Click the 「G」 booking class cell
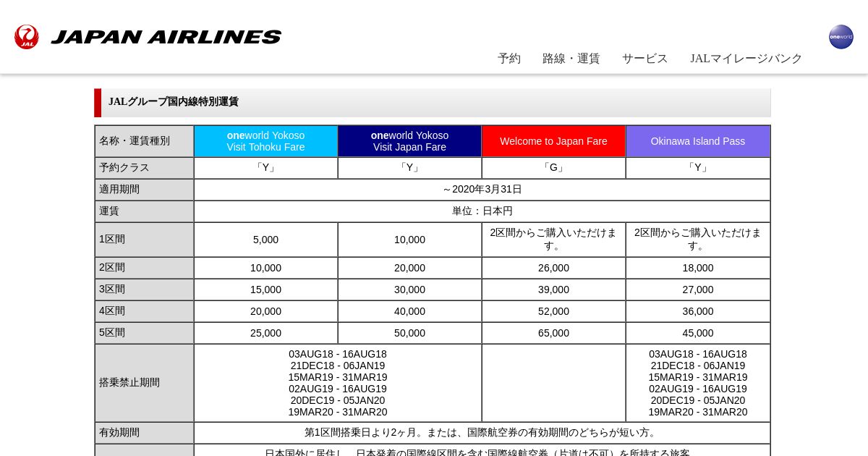868x456 pixels. pyautogui.click(x=553, y=168)
